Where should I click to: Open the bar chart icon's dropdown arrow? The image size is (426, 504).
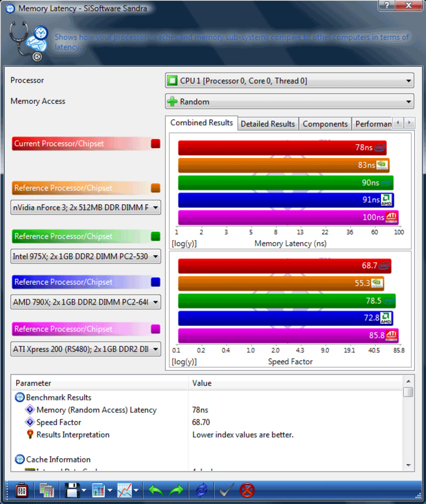[110, 491]
